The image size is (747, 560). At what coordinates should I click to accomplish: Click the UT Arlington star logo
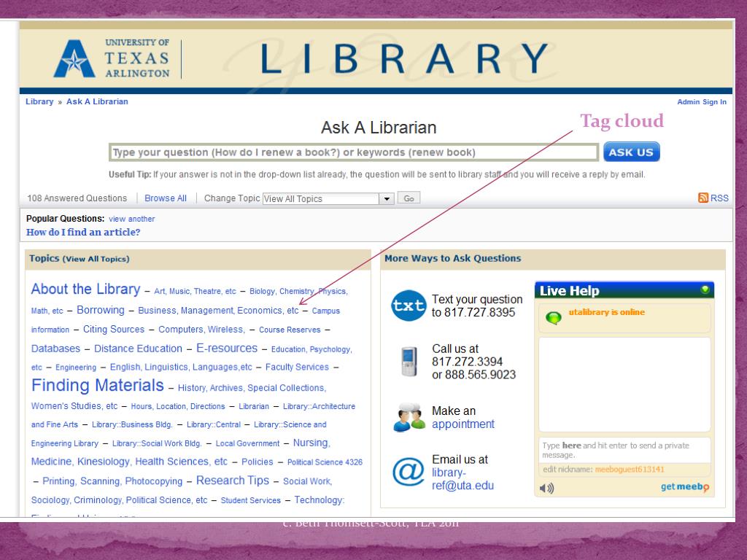click(x=74, y=58)
